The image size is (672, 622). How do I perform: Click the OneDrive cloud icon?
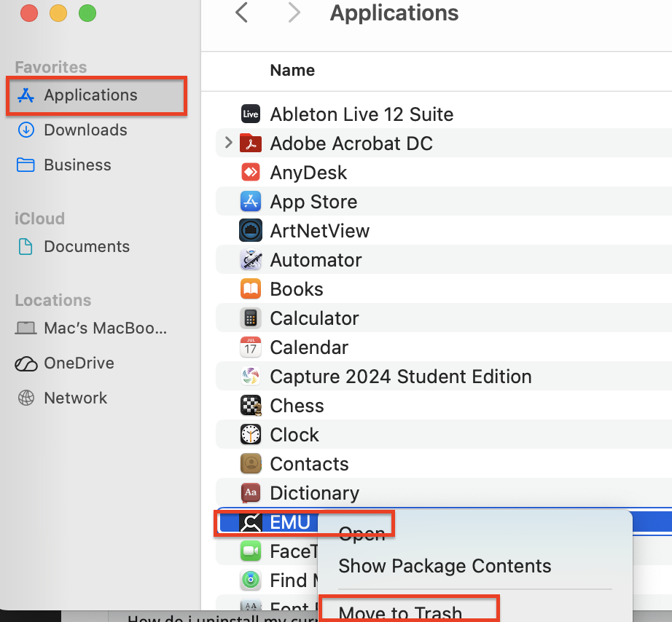click(26, 363)
